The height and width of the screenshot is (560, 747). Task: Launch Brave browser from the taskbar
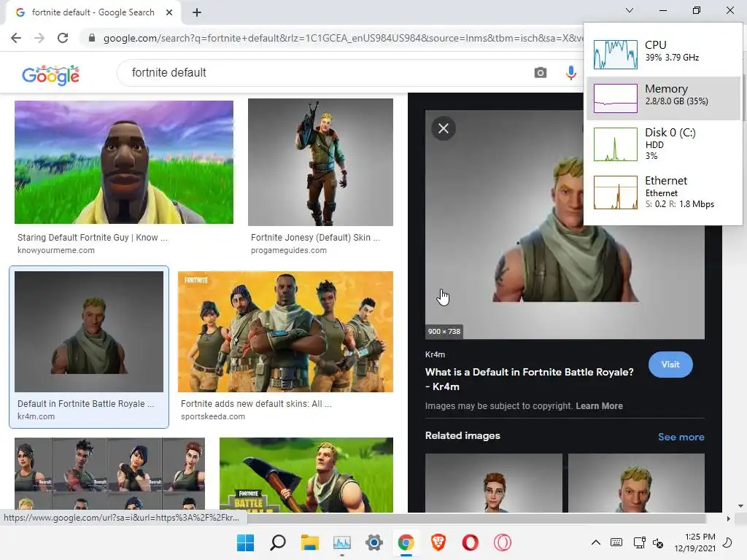438,542
